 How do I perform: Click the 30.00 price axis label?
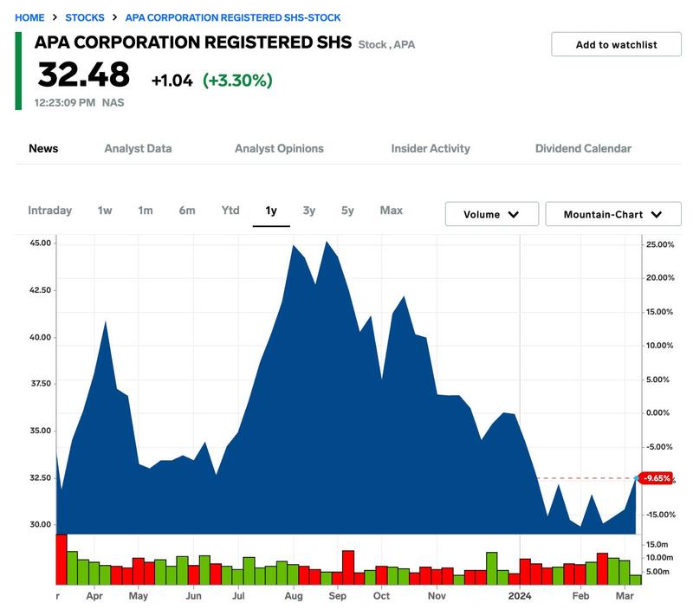40,524
